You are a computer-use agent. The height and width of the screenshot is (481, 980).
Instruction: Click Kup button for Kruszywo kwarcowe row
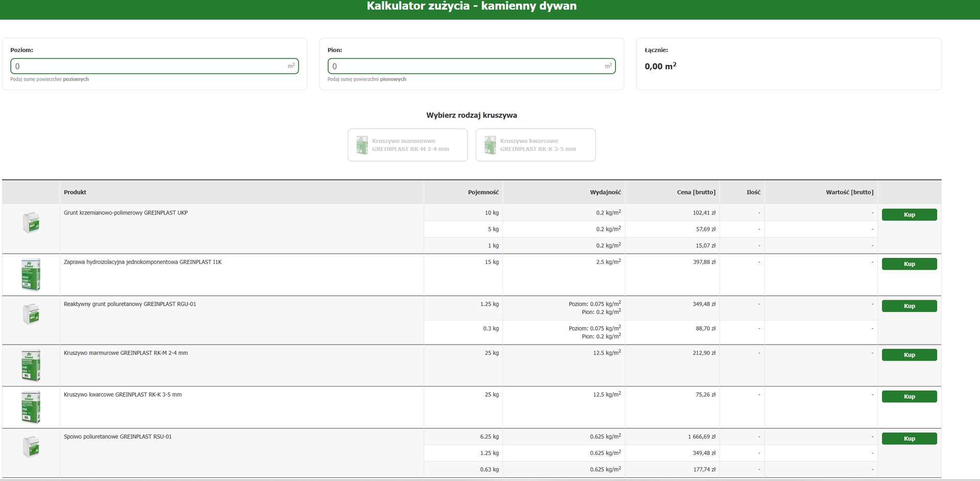pos(909,397)
